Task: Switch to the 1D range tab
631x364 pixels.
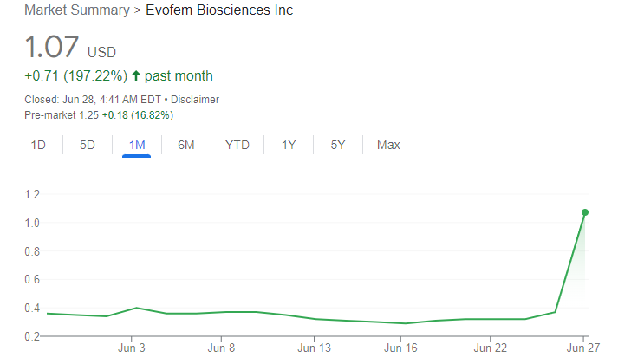Action: point(38,145)
